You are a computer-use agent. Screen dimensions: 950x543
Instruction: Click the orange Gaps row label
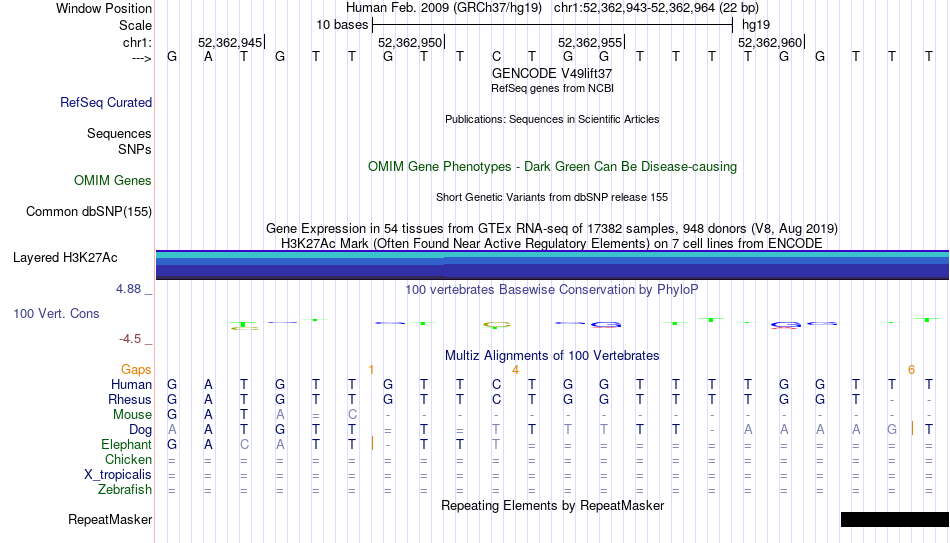pos(136,370)
